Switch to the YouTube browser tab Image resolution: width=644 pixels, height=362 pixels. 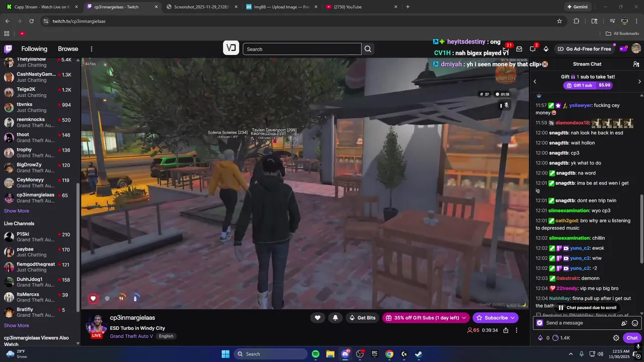(361, 7)
